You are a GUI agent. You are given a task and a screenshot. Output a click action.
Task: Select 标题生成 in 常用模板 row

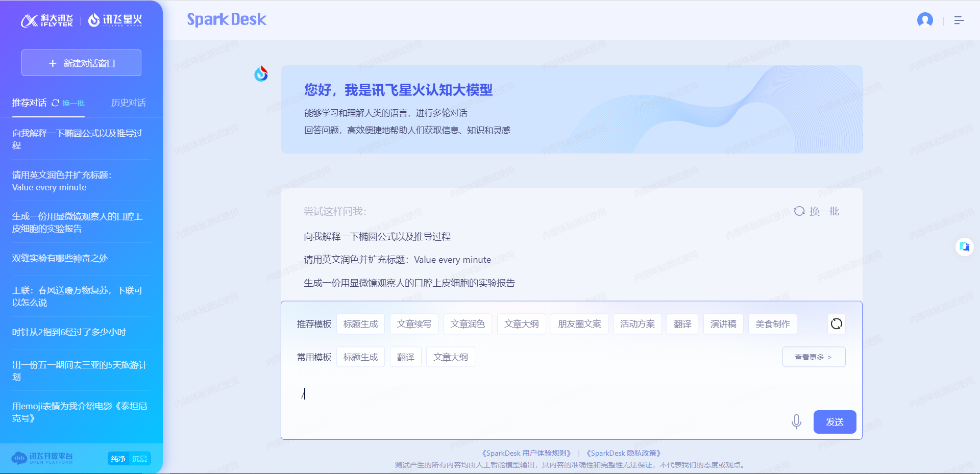[361, 357]
